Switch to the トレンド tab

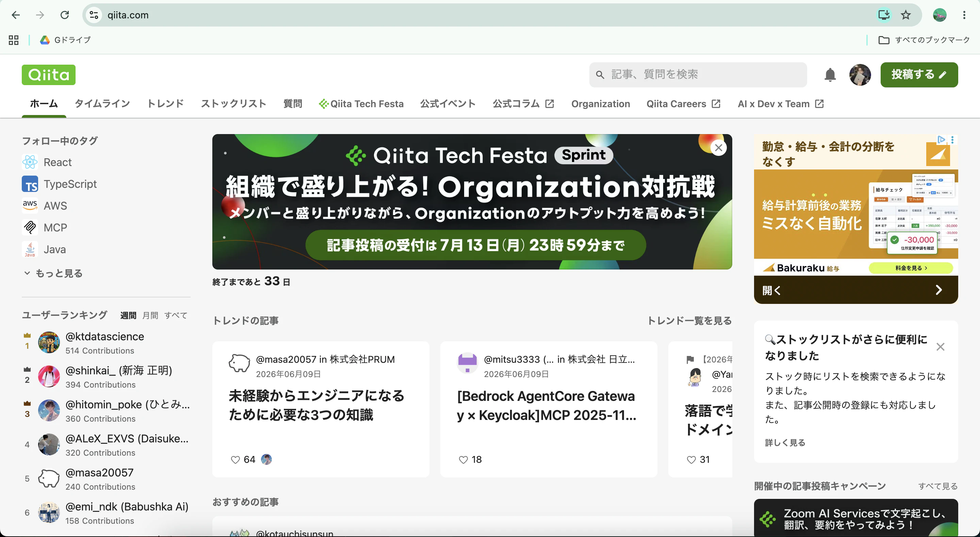coord(165,103)
